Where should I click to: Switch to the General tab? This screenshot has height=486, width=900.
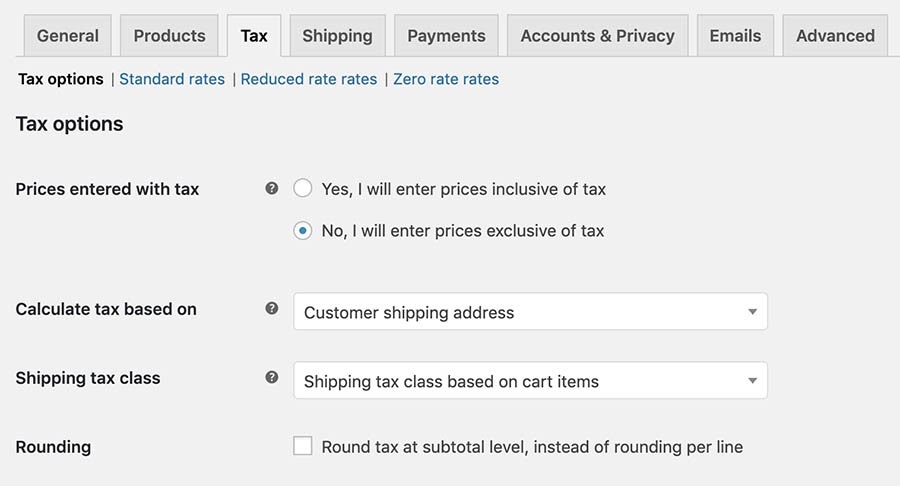coord(67,36)
